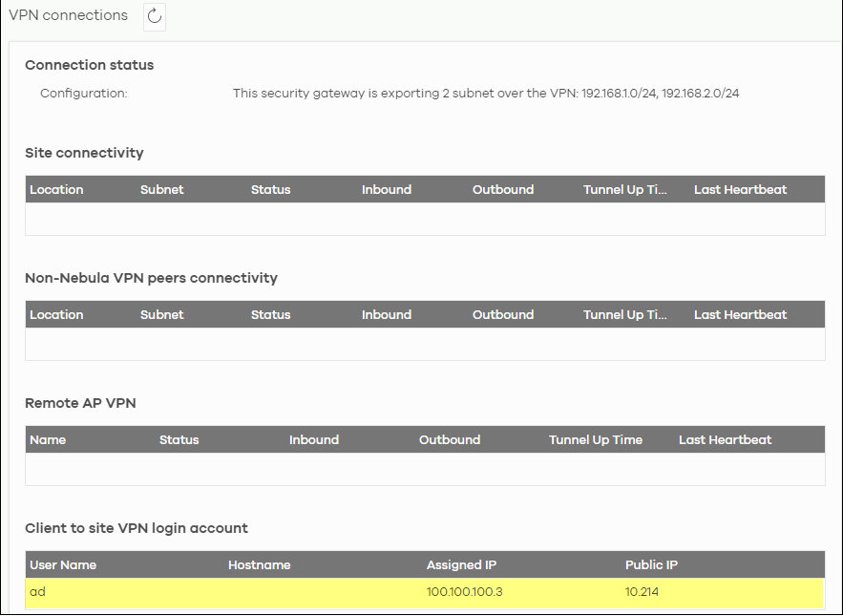The height and width of the screenshot is (616, 843).
Task: Sort login accounts by Assigned IP
Action: (x=461, y=564)
